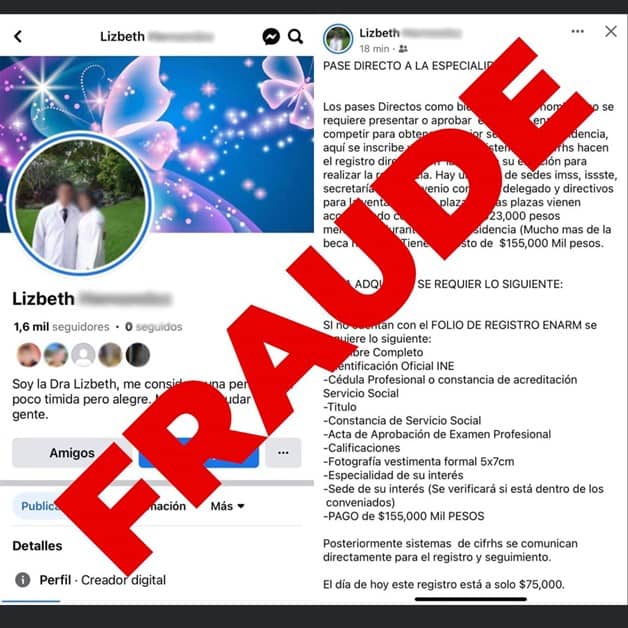
Task: Switch to the Información tab
Action: coord(162,506)
